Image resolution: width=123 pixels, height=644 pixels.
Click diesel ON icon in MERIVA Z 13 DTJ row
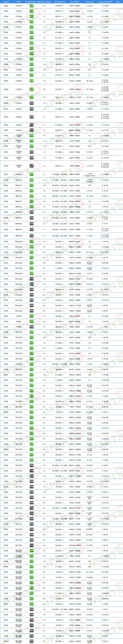click(31, 212)
